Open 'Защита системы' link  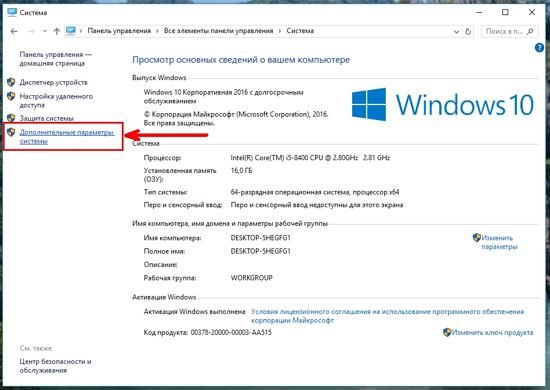[x=46, y=118]
